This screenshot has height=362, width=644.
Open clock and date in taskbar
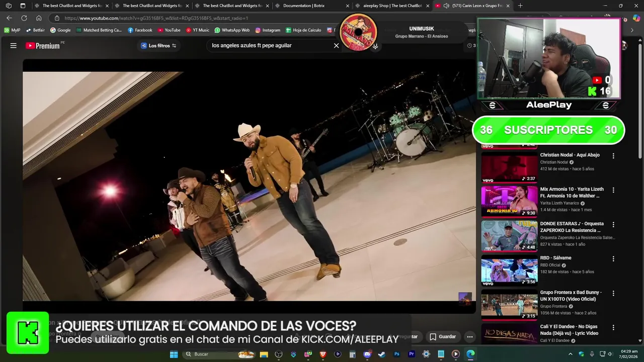point(629,354)
